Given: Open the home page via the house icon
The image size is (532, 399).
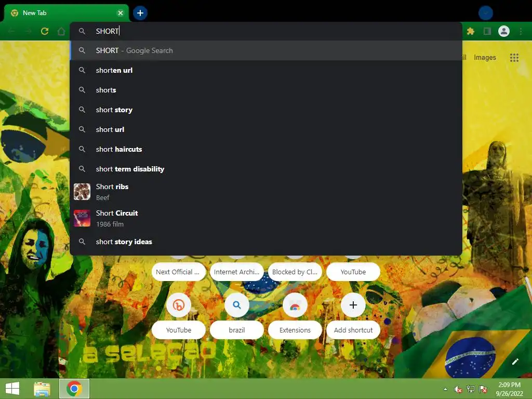Looking at the screenshot, I should coord(61,31).
